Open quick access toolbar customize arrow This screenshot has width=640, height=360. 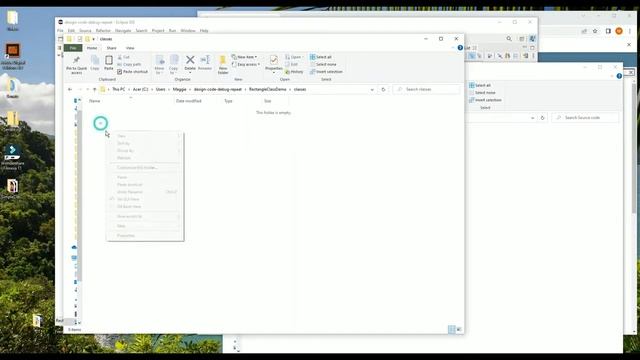(x=93, y=39)
